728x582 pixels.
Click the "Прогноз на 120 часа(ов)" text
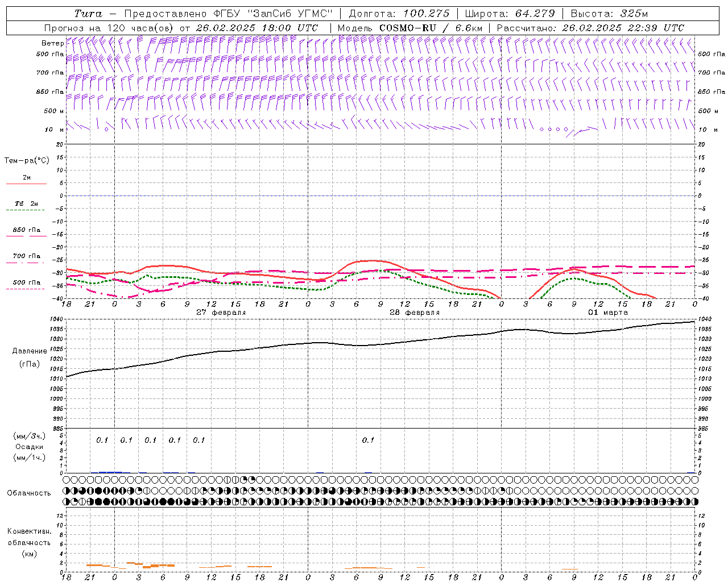109,28
